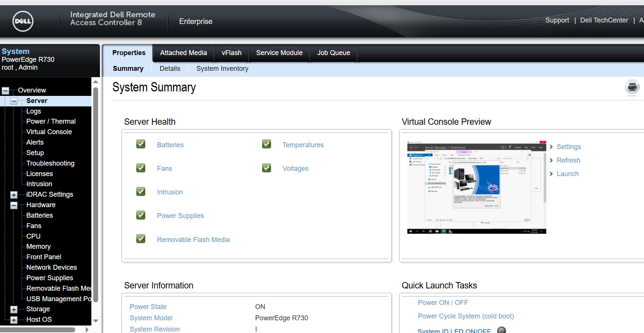Open Batteries health link

pos(170,145)
